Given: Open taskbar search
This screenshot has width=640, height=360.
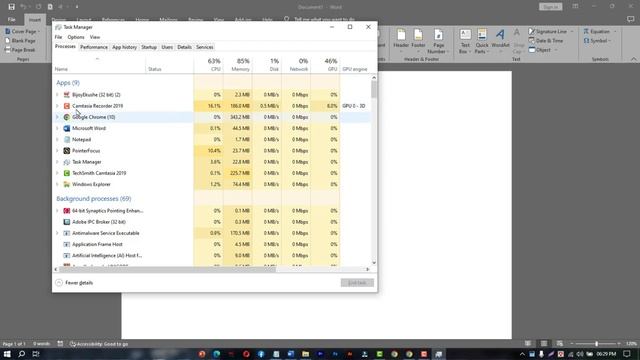Looking at the screenshot, I should point(22,354).
